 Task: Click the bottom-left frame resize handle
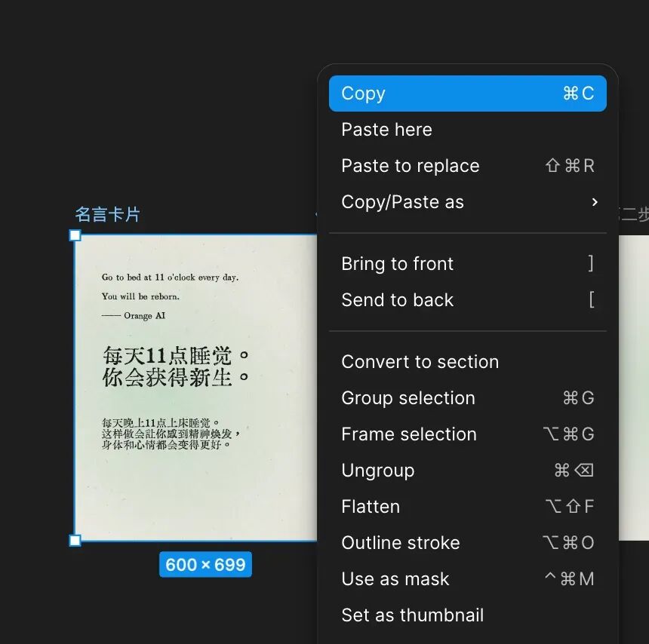click(75, 540)
